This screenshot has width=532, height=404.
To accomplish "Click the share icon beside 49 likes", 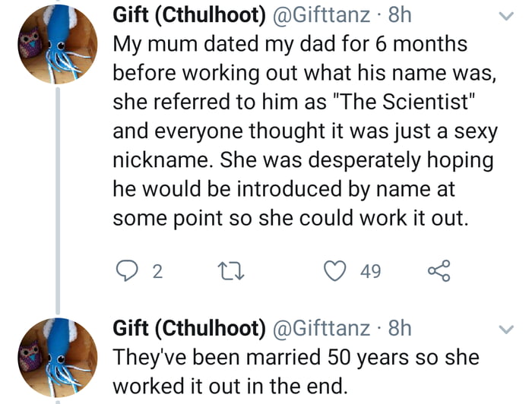I will [x=439, y=271].
